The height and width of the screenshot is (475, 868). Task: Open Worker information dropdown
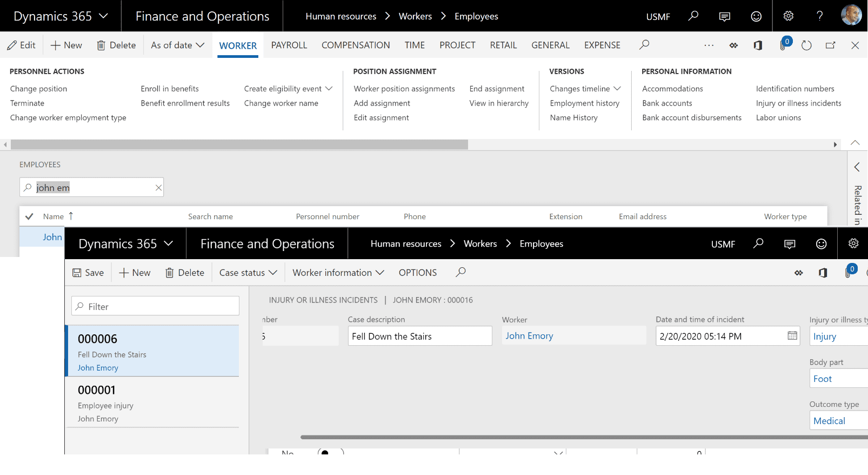pos(338,273)
